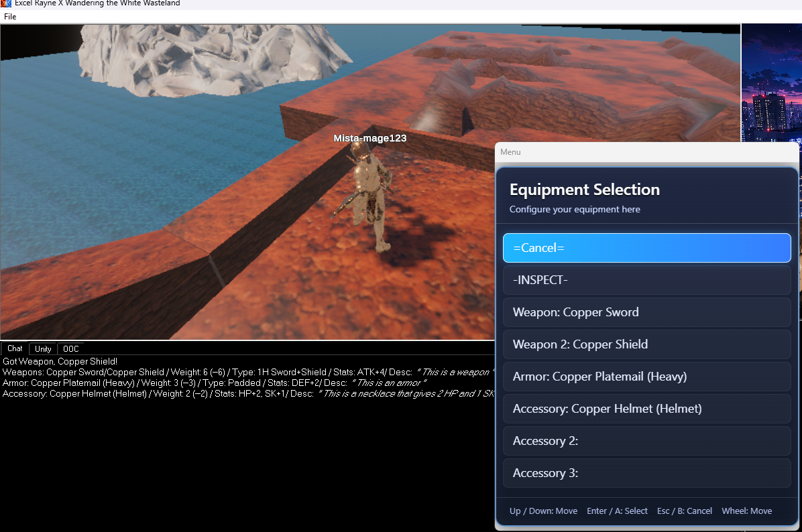The height and width of the screenshot is (532, 802).
Task: Click the Equipment Selection heading
Action: click(x=585, y=190)
